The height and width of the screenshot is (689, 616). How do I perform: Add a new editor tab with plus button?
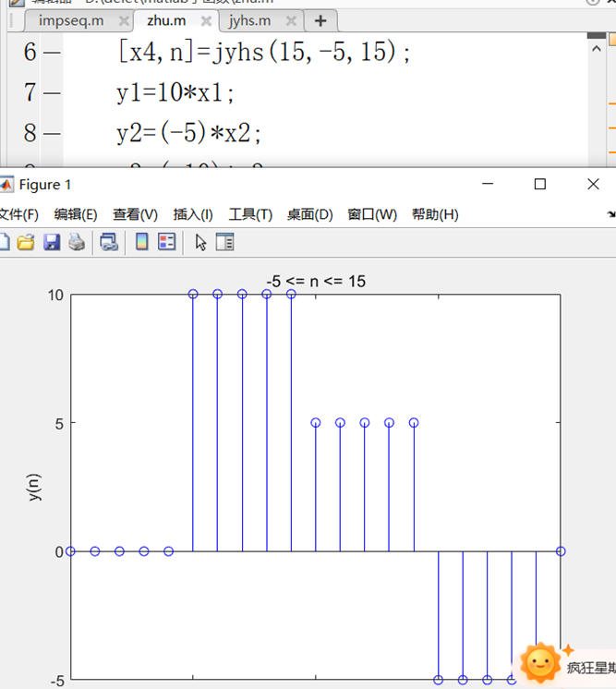click(x=320, y=20)
